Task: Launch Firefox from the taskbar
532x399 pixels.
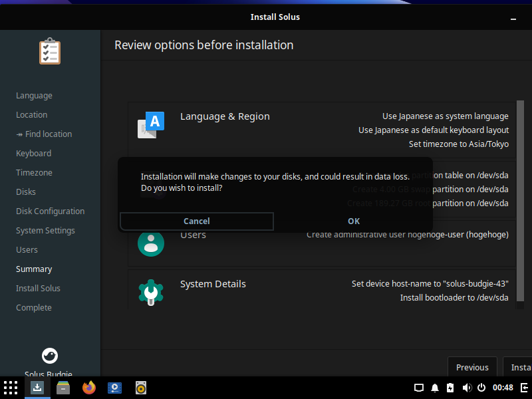Action: coord(89,388)
